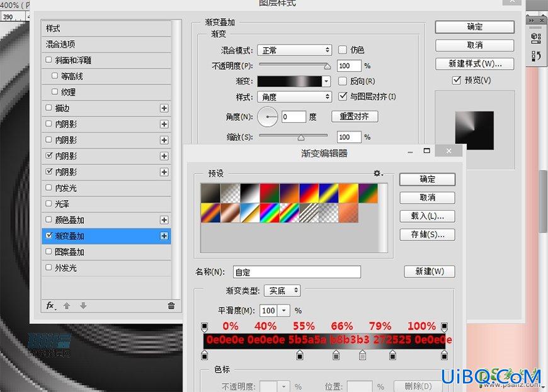Enable the 纹理 checkbox
This screenshot has height=392, width=548.
(x=55, y=91)
